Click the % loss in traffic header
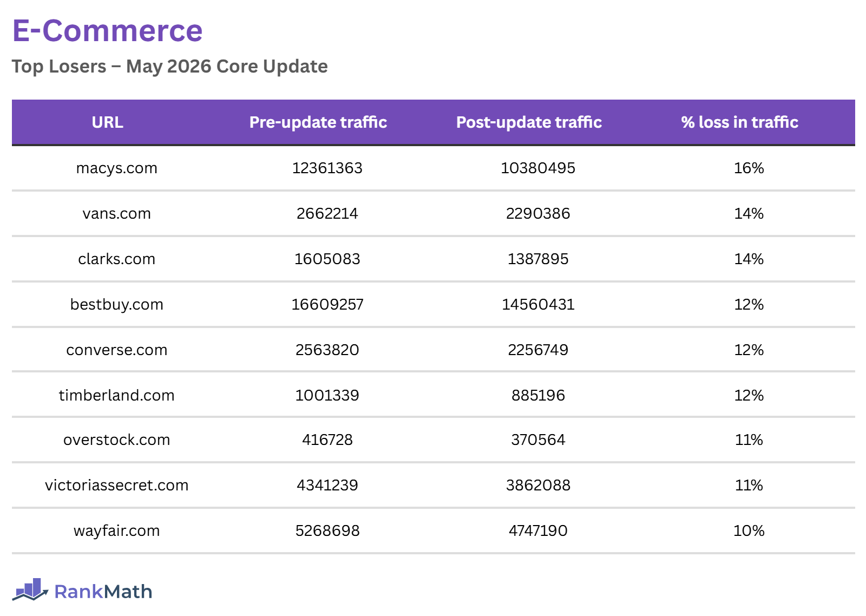The width and height of the screenshot is (866, 616). pyautogui.click(x=739, y=122)
